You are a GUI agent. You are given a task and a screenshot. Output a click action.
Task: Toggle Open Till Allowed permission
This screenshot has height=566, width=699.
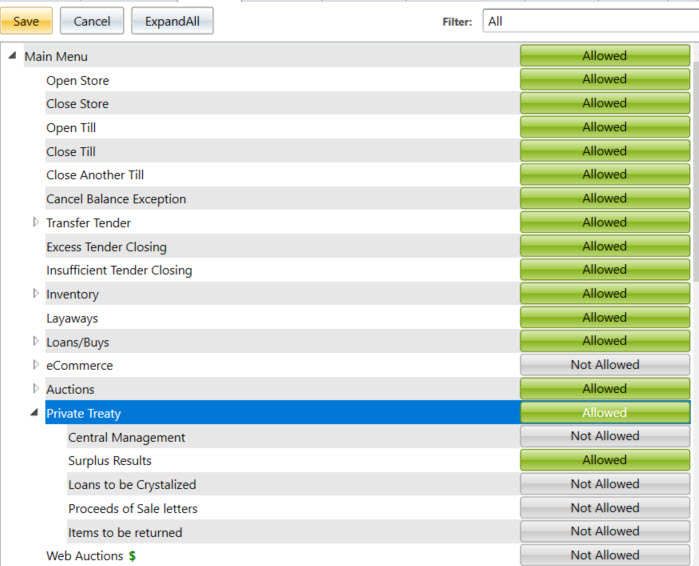(x=605, y=127)
